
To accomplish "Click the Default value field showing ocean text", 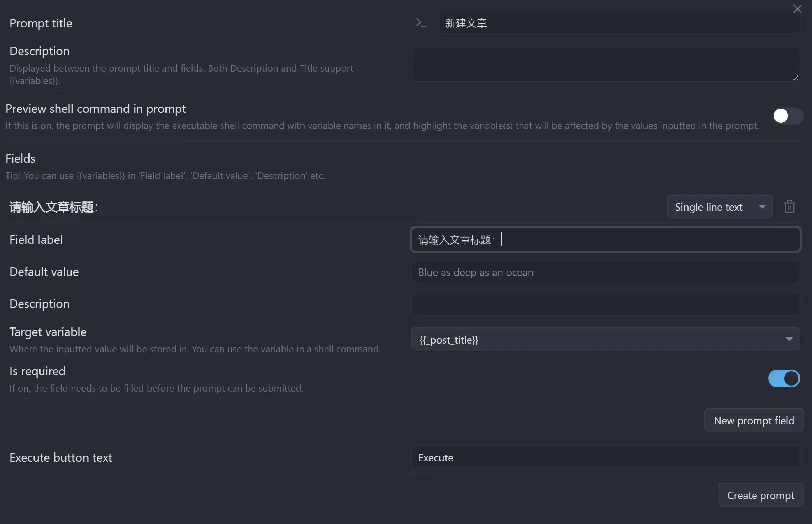I will click(605, 271).
